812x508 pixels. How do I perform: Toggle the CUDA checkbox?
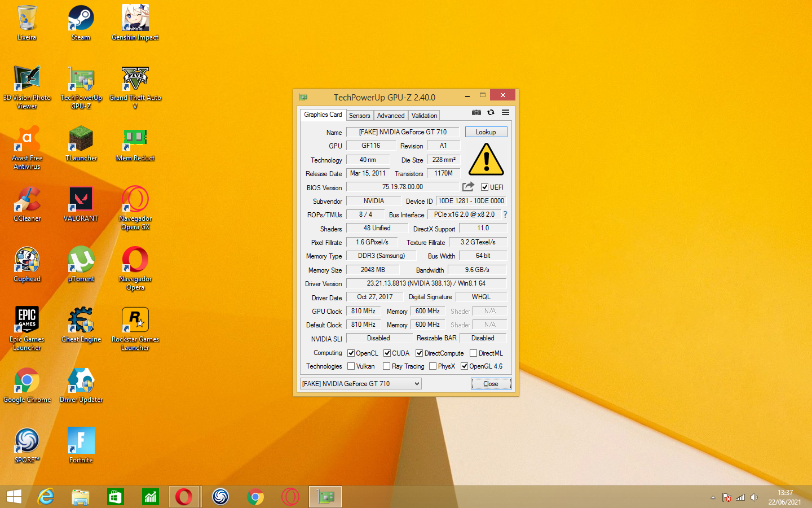(x=387, y=353)
